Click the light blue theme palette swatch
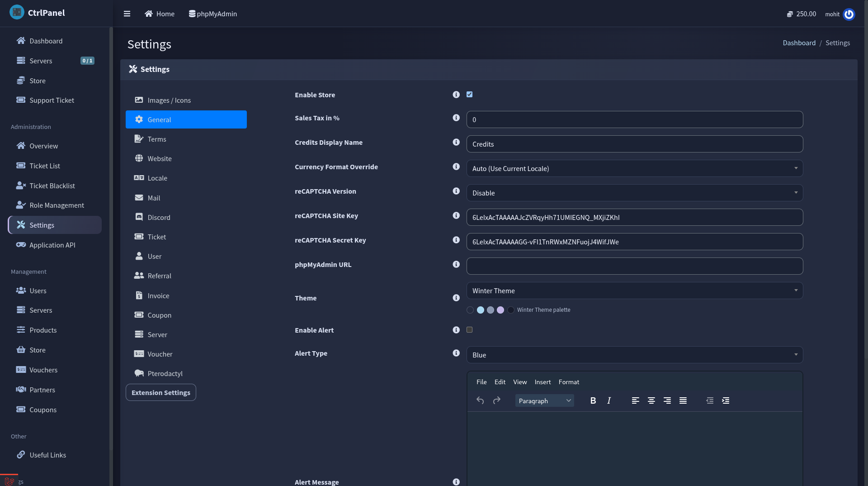 click(x=481, y=310)
